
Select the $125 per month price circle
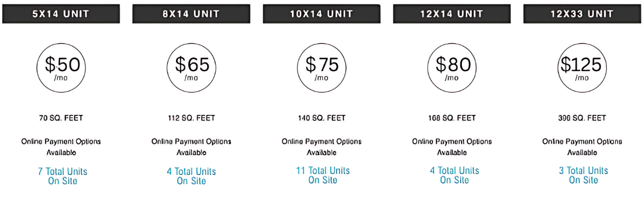pos(582,67)
